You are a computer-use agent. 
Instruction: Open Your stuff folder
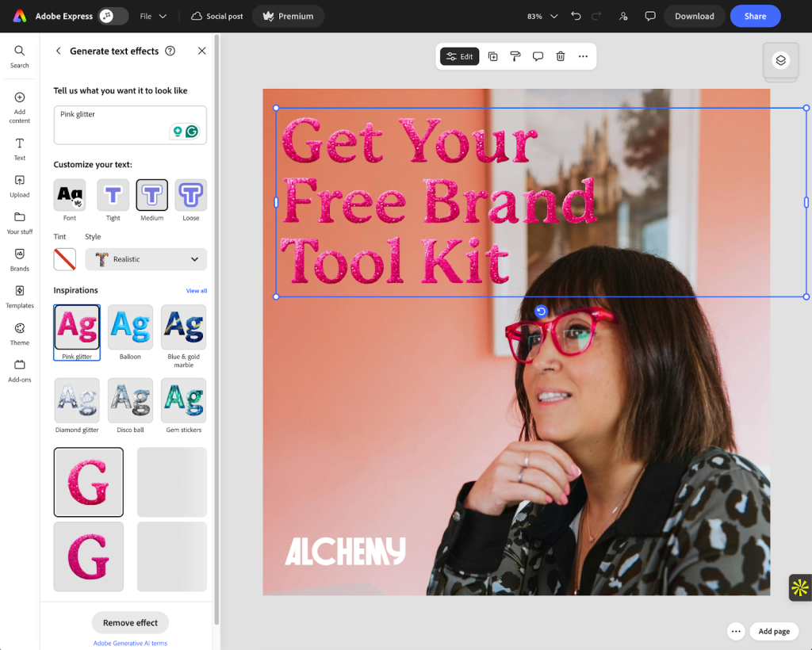pos(19,223)
